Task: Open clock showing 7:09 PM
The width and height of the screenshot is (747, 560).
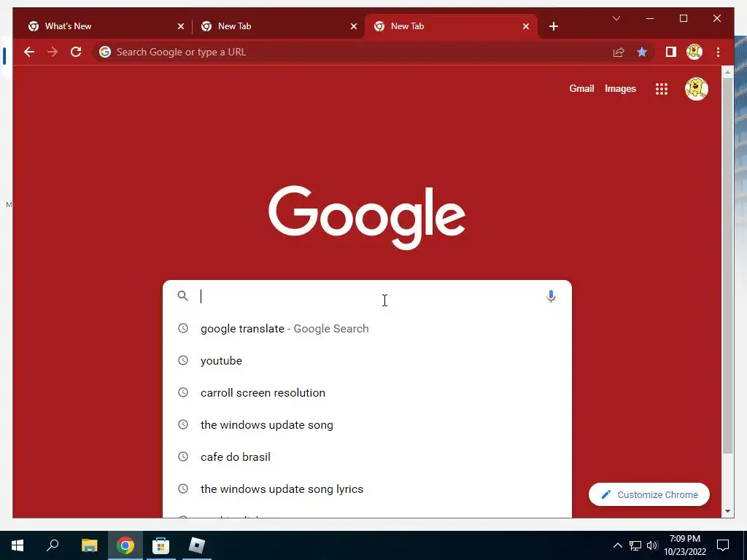Action: click(x=684, y=545)
